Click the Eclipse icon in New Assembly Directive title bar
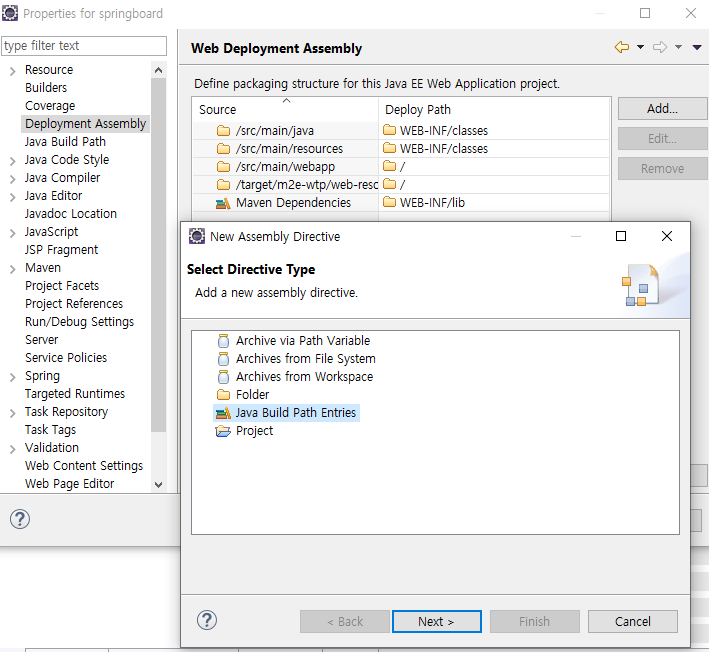The image size is (709, 652). (x=197, y=236)
